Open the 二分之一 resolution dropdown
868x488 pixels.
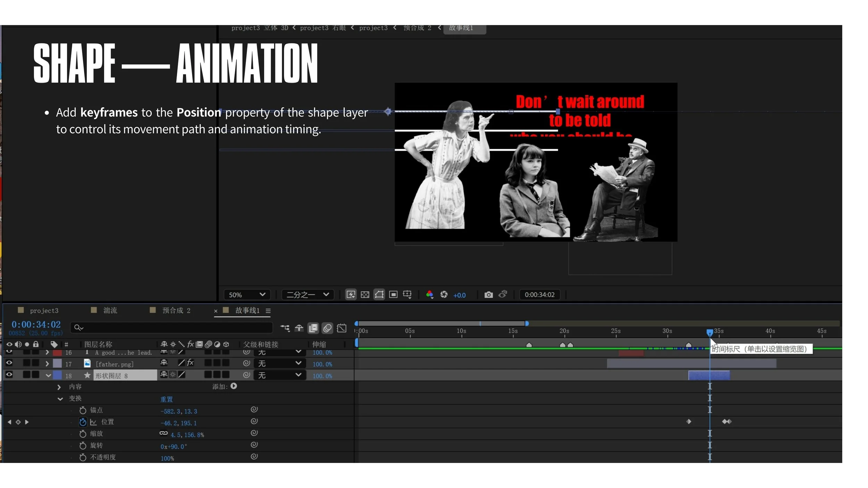(x=308, y=295)
